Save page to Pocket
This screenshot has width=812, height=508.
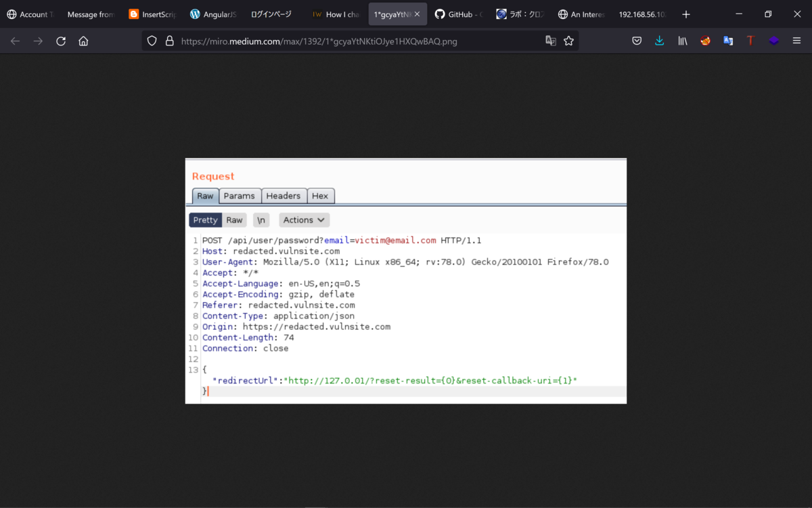(637, 41)
